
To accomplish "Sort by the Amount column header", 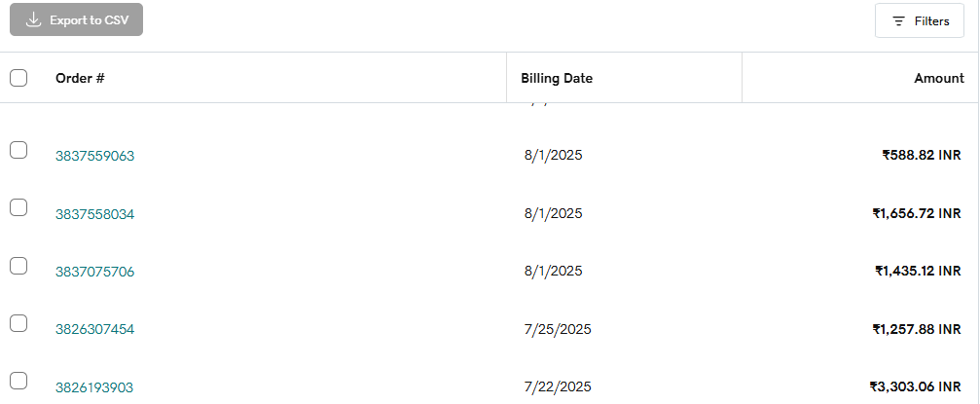I will pos(938,78).
